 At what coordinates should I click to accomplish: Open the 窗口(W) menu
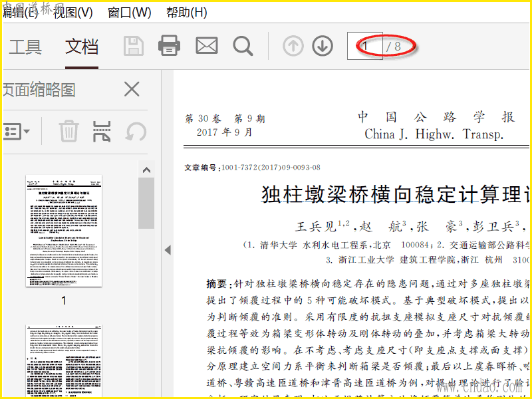tap(129, 13)
